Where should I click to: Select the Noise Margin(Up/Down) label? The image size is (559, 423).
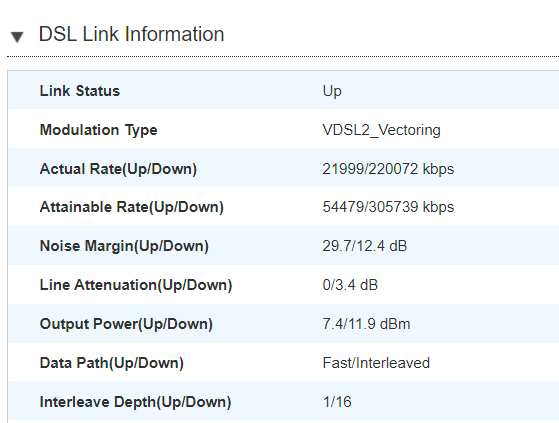click(x=124, y=246)
